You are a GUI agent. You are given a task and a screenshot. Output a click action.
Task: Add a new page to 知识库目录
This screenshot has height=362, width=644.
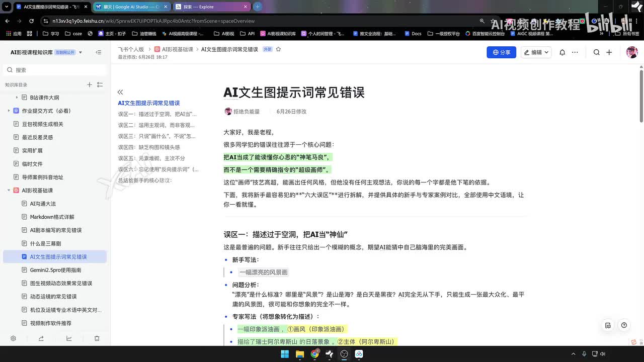click(x=90, y=85)
